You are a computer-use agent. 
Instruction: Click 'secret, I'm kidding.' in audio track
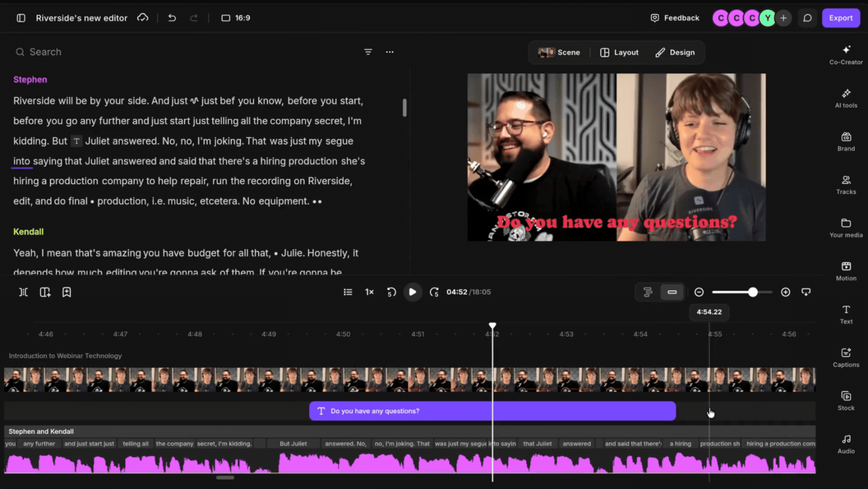tap(224, 444)
